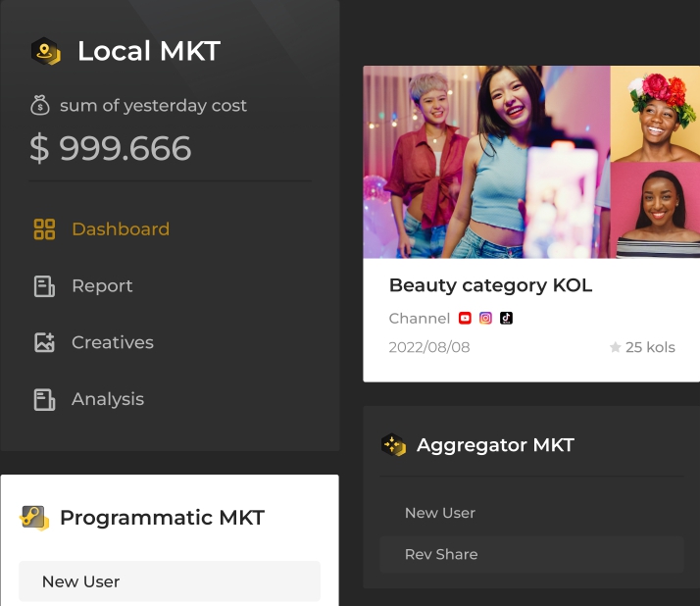Viewport: 700px width, 606px height.
Task: Choose Rev Share under Aggregator MKT
Action: click(441, 554)
